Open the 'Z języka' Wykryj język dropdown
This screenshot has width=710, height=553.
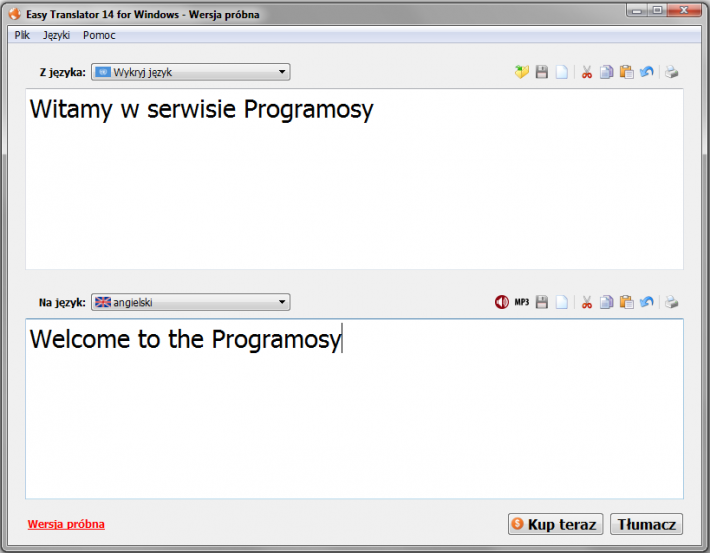[x=191, y=72]
